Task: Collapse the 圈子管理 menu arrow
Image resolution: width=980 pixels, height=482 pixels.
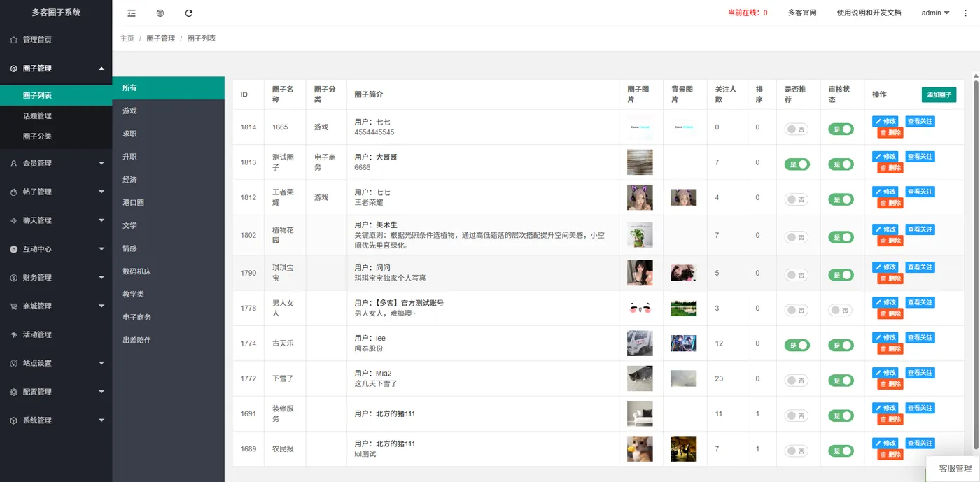Action: tap(101, 69)
